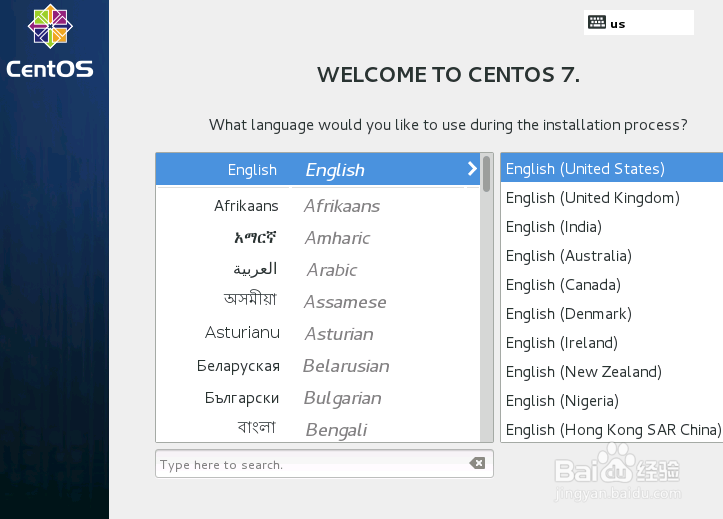Viewport: 723px width, 519px height.
Task: Select Asturian language row
Action: pos(318,333)
